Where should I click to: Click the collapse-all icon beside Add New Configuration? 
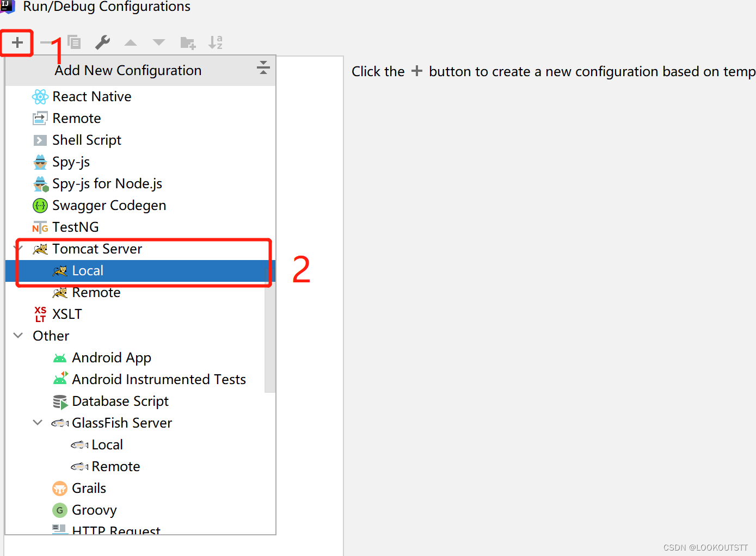tap(263, 67)
